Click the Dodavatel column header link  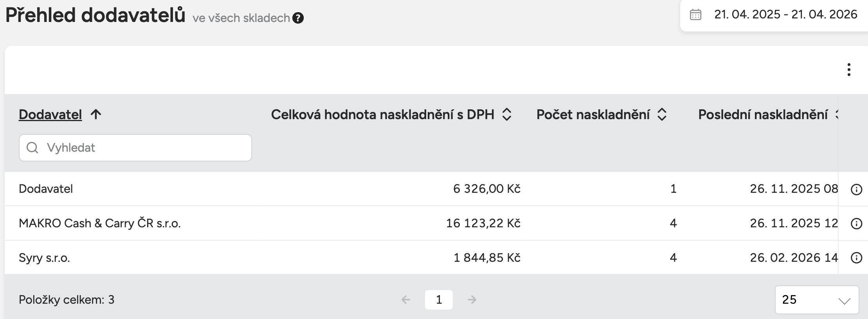(x=50, y=114)
